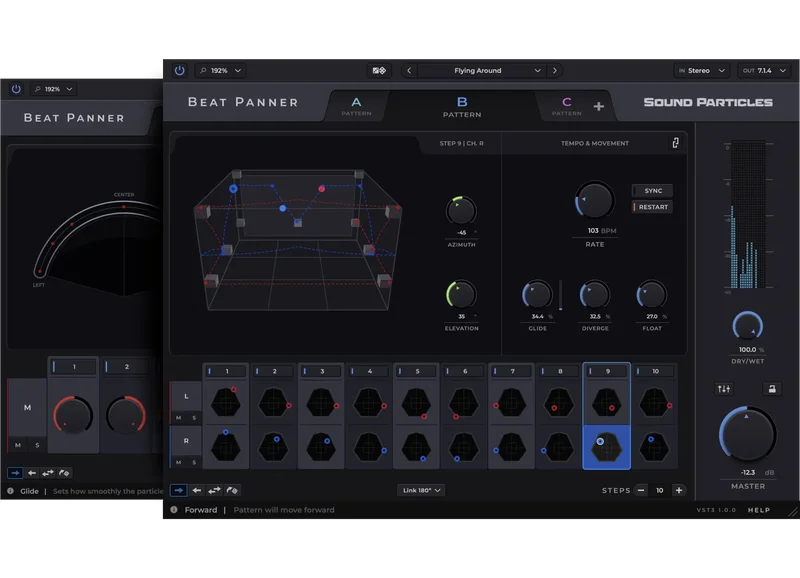Set ping-pong direction in back window
Image resolution: width=800 pixels, height=578 pixels.
pyautogui.click(x=48, y=473)
